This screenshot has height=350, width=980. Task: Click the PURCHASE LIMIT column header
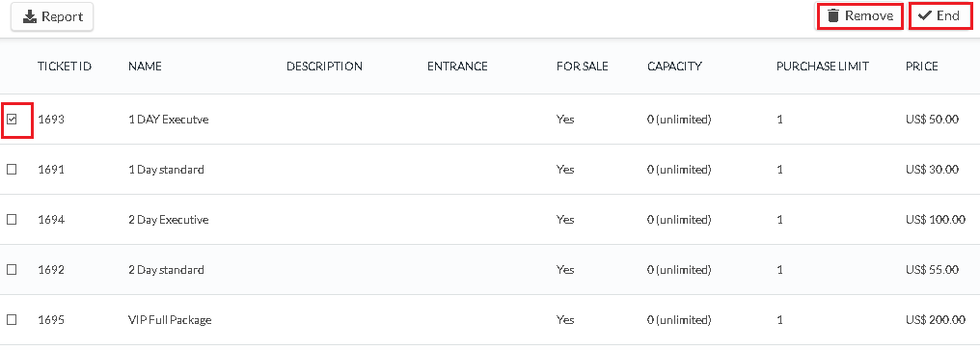point(823,67)
